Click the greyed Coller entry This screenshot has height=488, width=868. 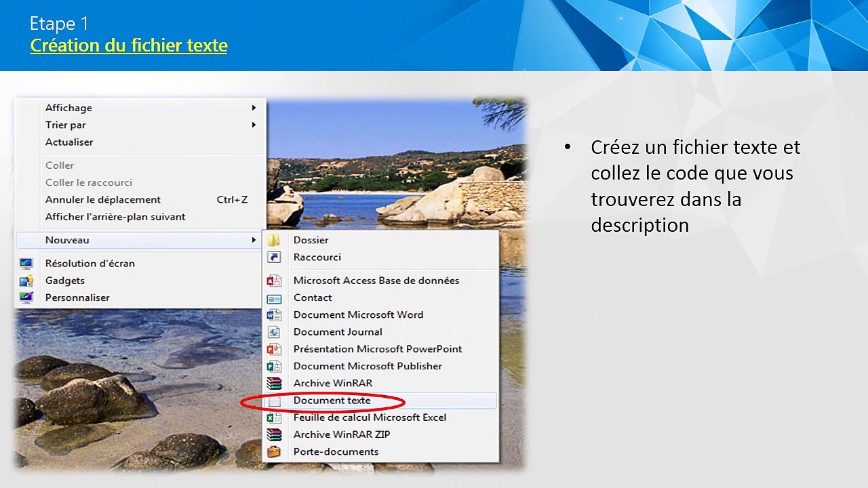(140, 165)
